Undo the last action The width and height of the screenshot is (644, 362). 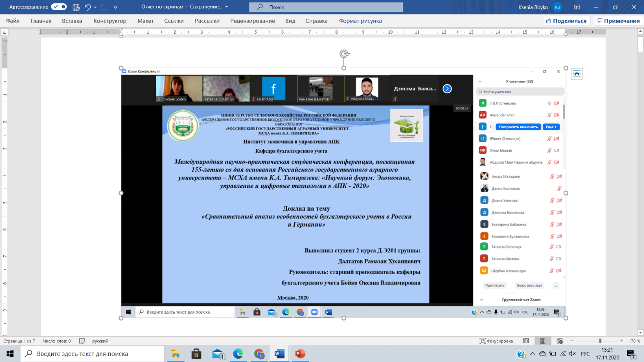[87, 7]
